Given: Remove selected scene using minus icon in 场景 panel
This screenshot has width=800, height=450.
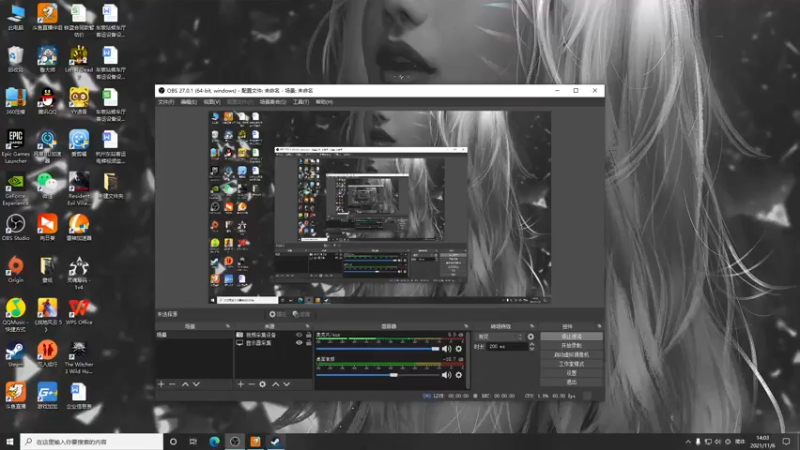Looking at the screenshot, I should pos(172,384).
